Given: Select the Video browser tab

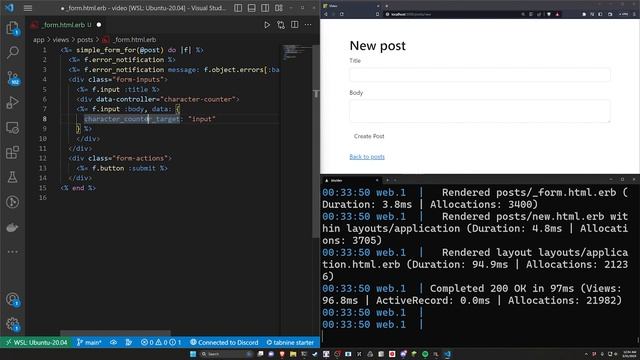Looking at the screenshot, I should [351, 6].
